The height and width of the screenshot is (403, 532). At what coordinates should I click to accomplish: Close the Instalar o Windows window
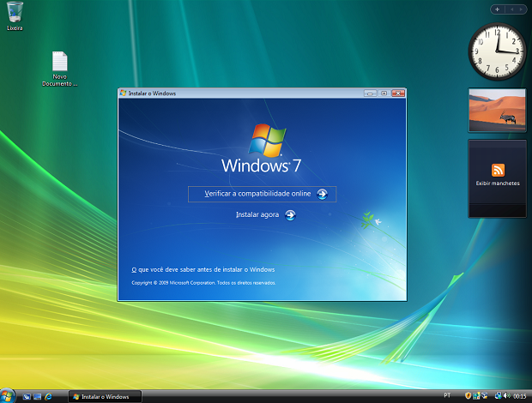398,93
